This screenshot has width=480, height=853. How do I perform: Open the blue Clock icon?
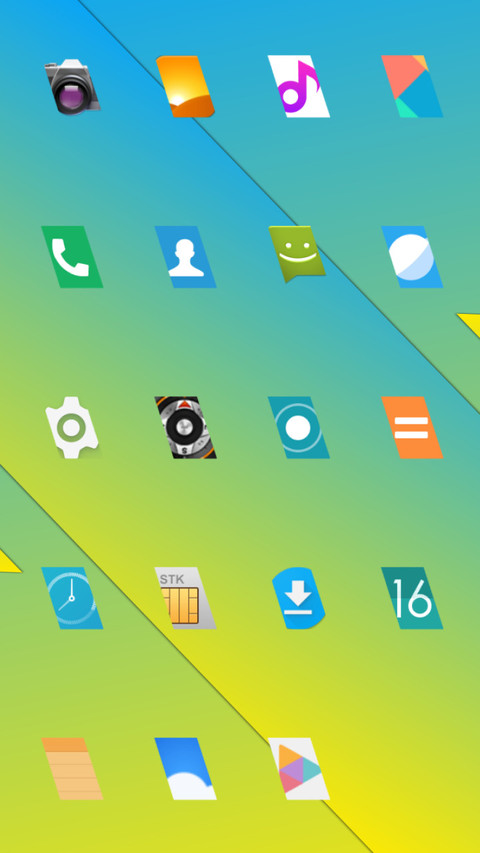[x=72, y=598]
